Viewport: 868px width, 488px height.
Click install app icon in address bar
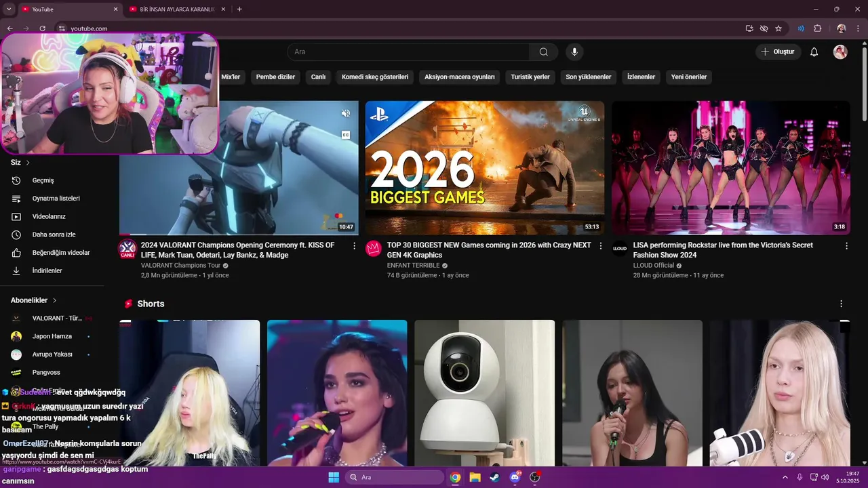pos(749,28)
